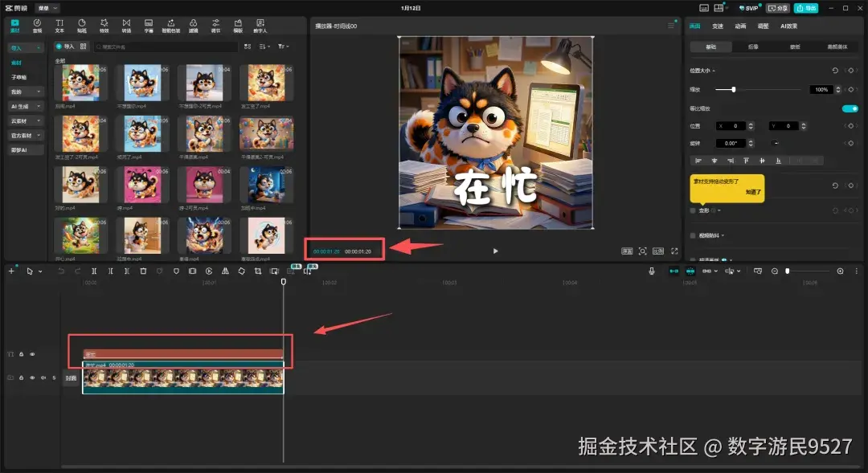Toggle visibility eye of the text track

(32, 354)
